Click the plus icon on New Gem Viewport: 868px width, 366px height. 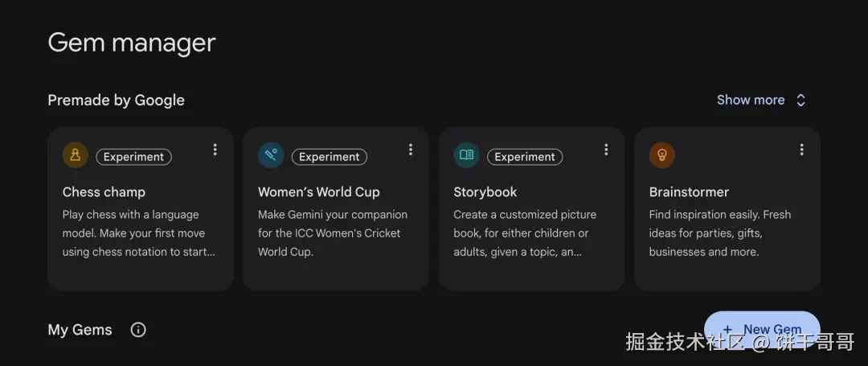click(727, 330)
